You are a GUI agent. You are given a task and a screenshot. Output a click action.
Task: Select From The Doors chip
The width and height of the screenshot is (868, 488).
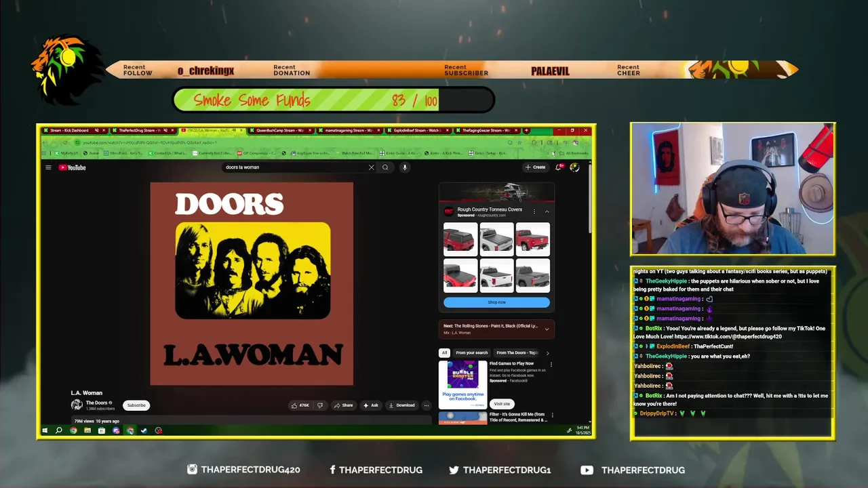pos(517,353)
